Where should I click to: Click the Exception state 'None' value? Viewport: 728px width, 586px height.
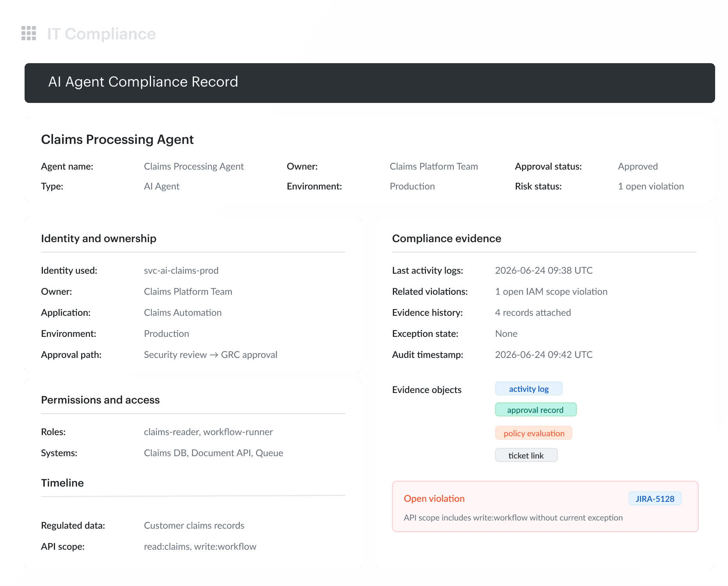(506, 334)
